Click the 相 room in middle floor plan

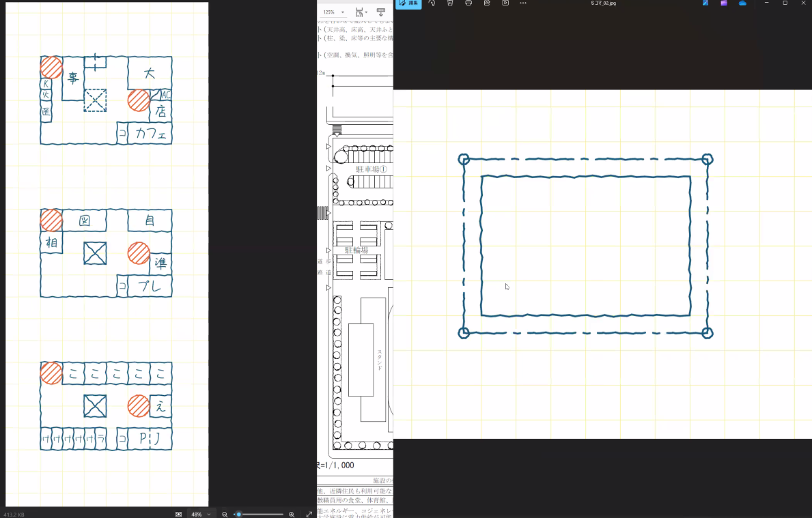[x=51, y=243]
